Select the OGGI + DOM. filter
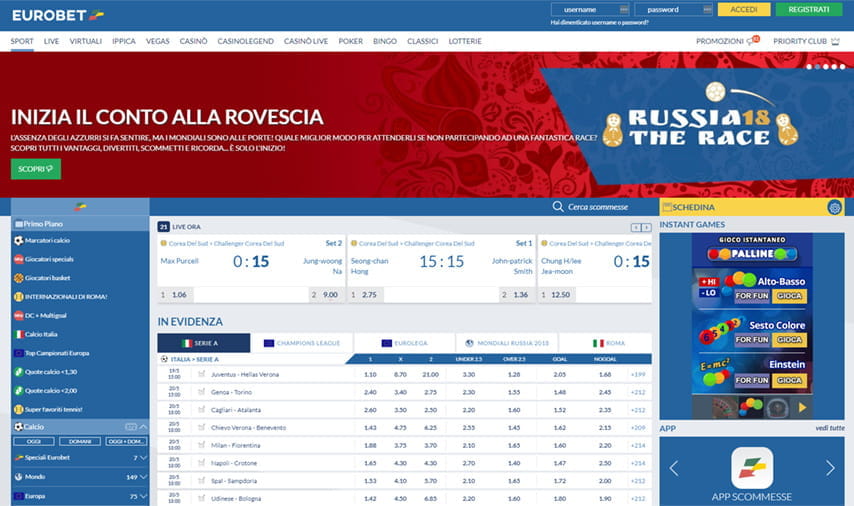Viewport: 854px width, 506px height. point(126,441)
